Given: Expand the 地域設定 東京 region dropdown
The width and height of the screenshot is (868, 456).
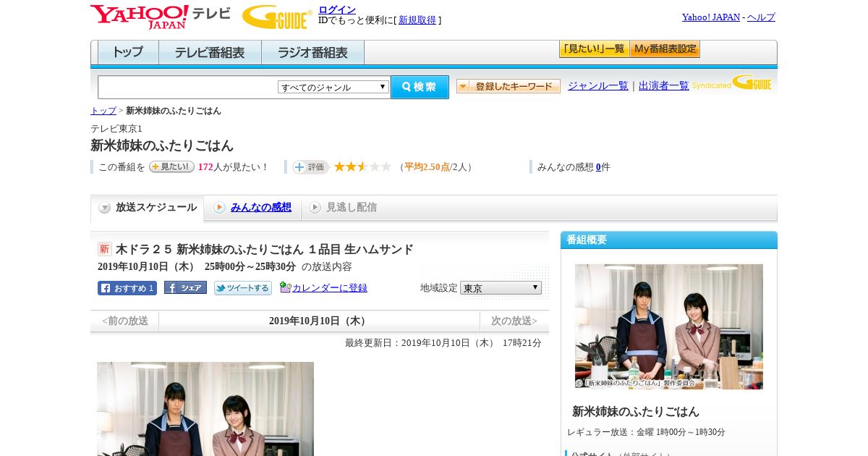Looking at the screenshot, I should pos(501,288).
